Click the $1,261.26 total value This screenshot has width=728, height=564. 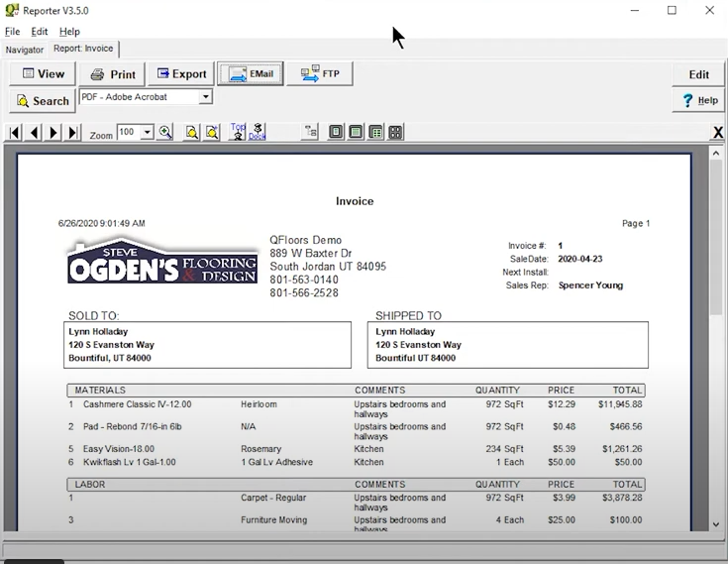coord(622,449)
